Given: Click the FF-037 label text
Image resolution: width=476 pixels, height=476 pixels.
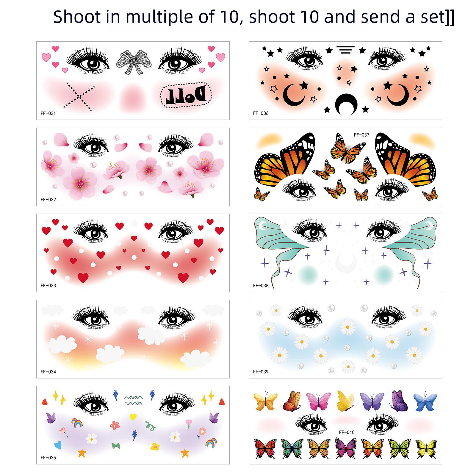Looking at the screenshot, I should (361, 135).
